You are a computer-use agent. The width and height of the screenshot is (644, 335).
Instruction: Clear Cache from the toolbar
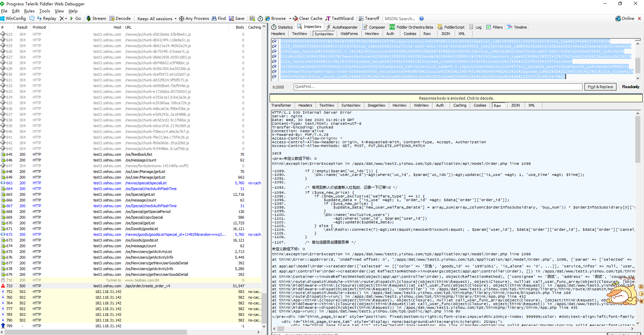tap(308, 18)
